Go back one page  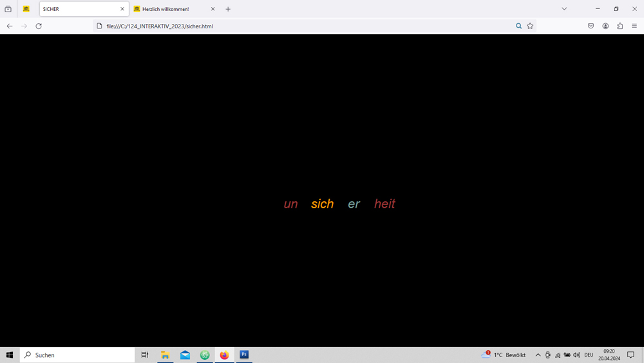[x=10, y=26]
